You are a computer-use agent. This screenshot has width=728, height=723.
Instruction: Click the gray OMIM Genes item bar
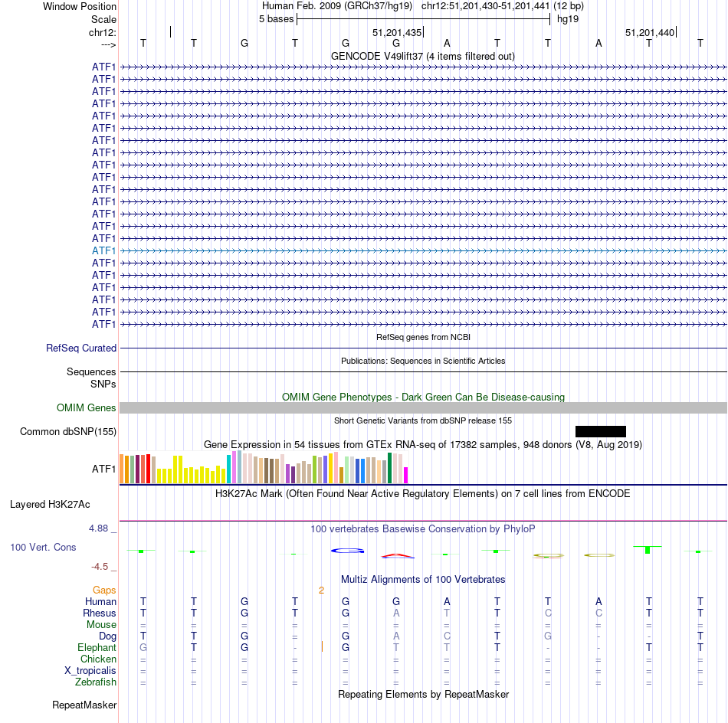(424, 408)
